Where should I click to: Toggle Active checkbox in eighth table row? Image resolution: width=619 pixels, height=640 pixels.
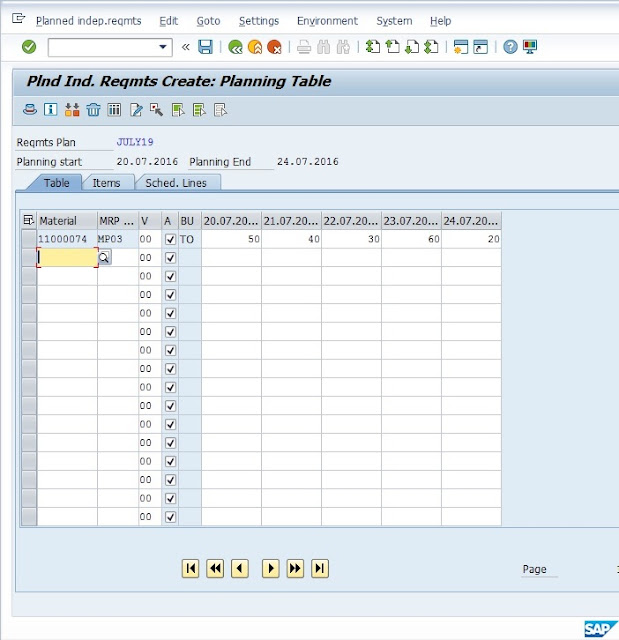point(170,369)
